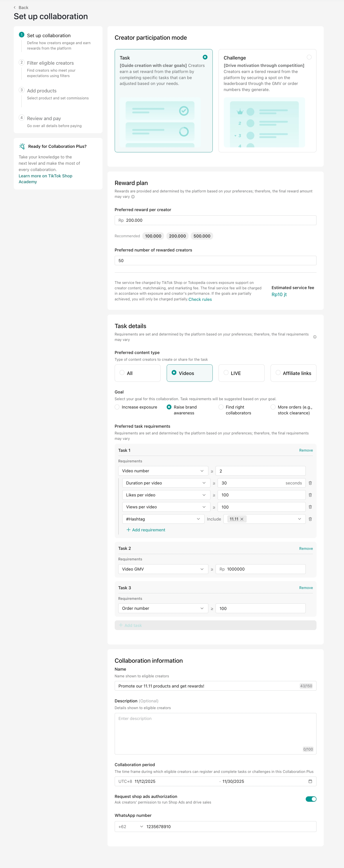This screenshot has height=868, width=344.
Task: Delete the #Hashtag requirement row
Action: pos(310,519)
